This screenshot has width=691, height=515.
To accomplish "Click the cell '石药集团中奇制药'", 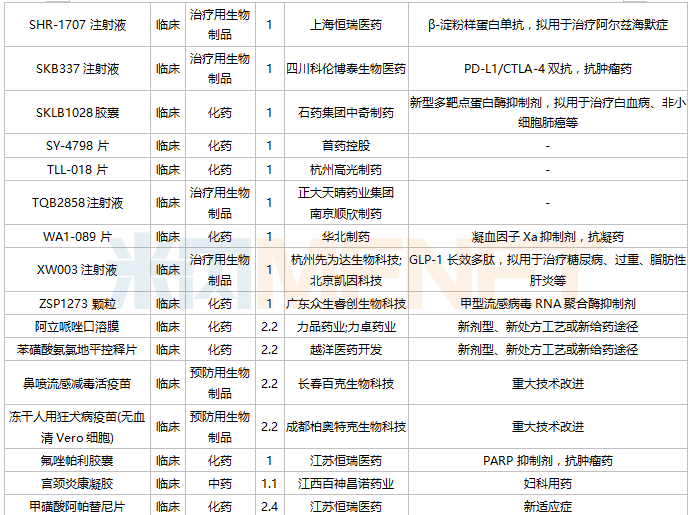I will click(346, 112).
